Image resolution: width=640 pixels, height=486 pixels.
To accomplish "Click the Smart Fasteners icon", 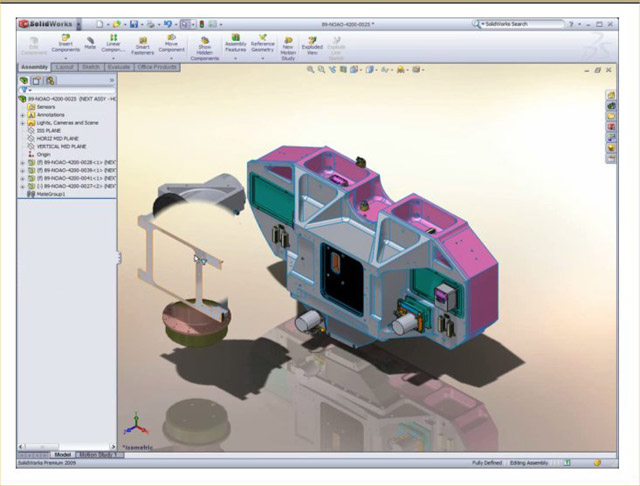I will [x=143, y=43].
